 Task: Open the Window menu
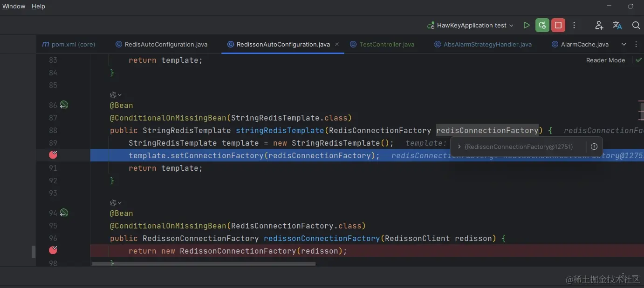pyautogui.click(x=14, y=7)
